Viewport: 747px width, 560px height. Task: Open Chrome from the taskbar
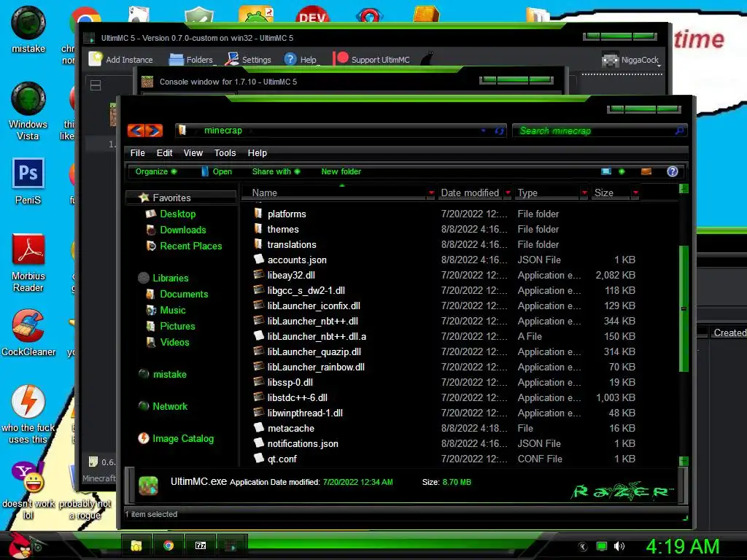point(169,545)
